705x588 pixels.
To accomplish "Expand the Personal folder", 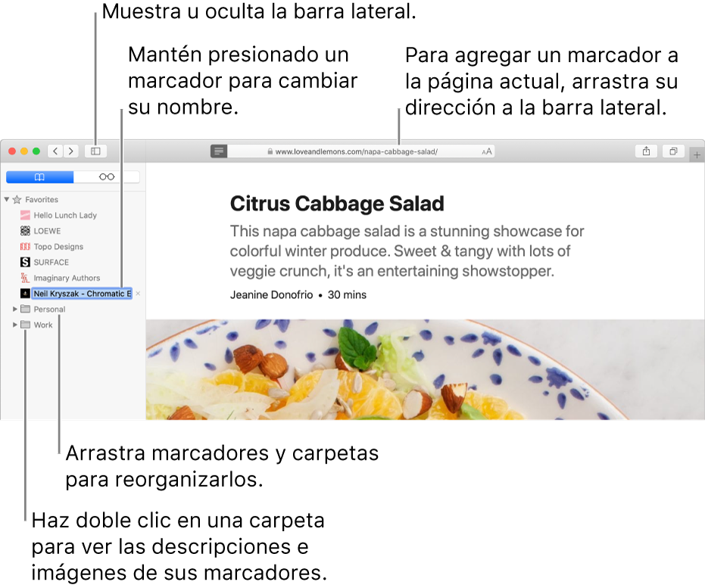I will pyautogui.click(x=15, y=309).
